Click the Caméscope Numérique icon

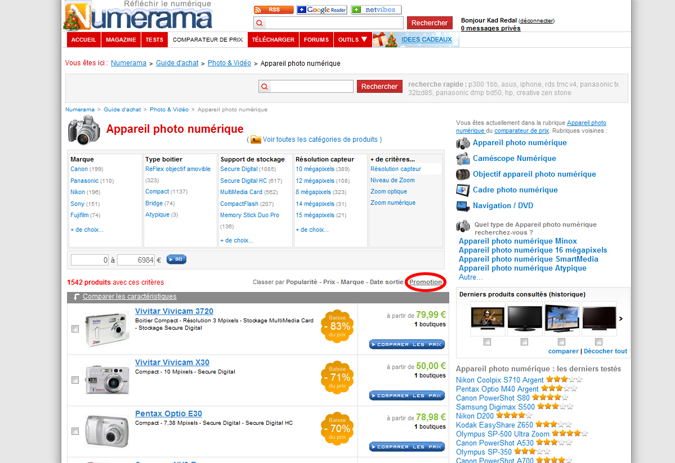pos(463,158)
